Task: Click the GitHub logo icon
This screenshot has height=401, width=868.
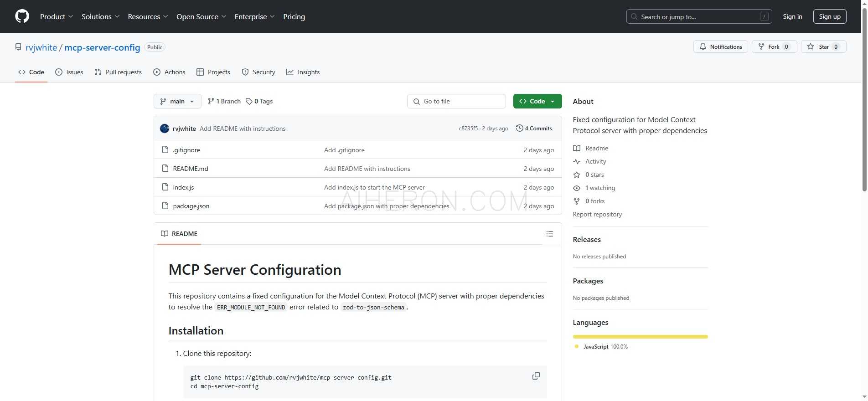Action: tap(22, 16)
